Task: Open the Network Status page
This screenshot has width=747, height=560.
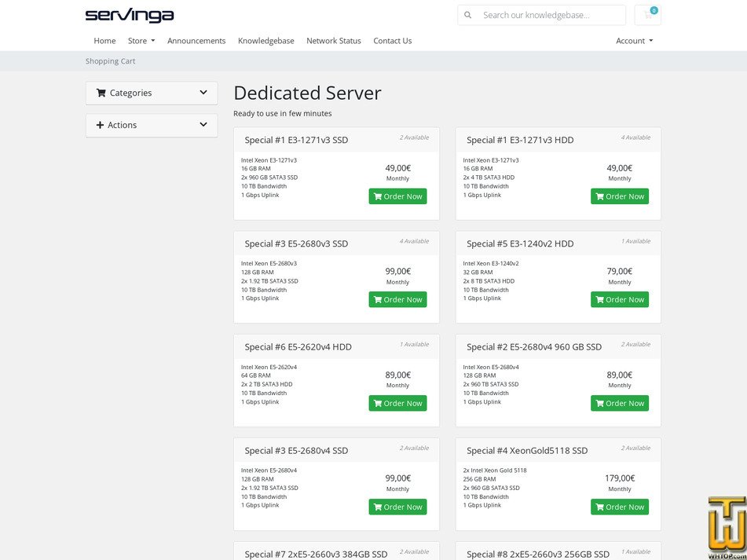Action: click(333, 40)
